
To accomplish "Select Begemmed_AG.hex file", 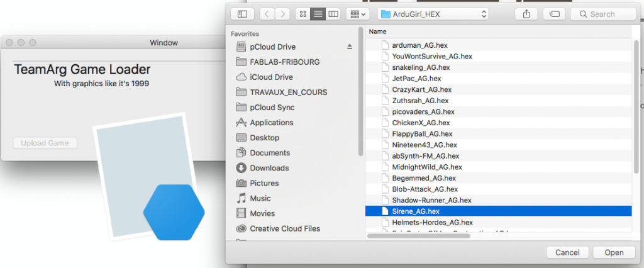I will coord(498,179).
